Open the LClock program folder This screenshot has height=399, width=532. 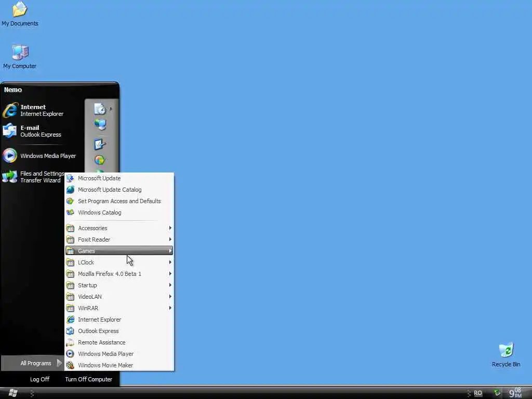coord(119,262)
